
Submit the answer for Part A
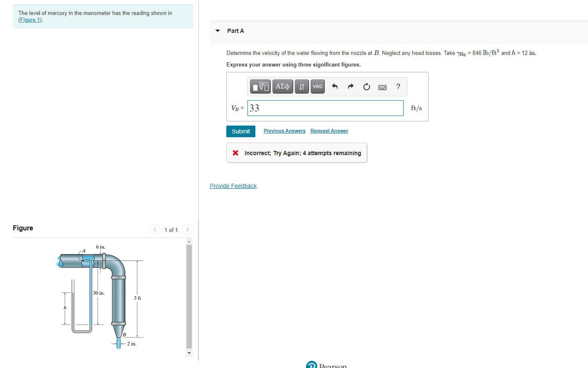[x=241, y=131]
